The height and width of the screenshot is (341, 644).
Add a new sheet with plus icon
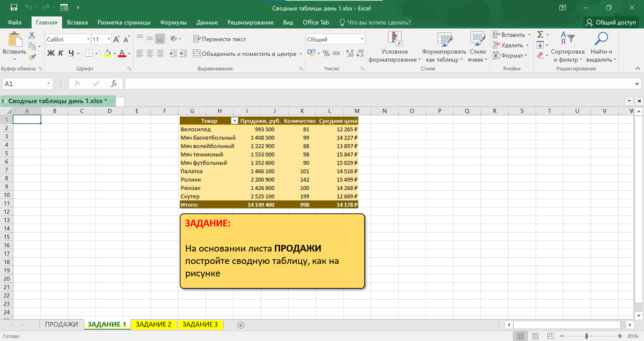[x=241, y=324]
